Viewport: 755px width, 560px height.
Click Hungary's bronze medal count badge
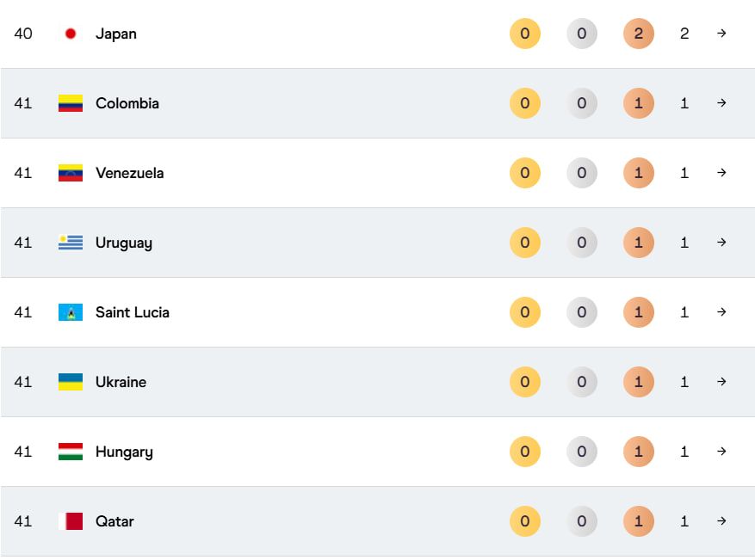[x=638, y=452]
